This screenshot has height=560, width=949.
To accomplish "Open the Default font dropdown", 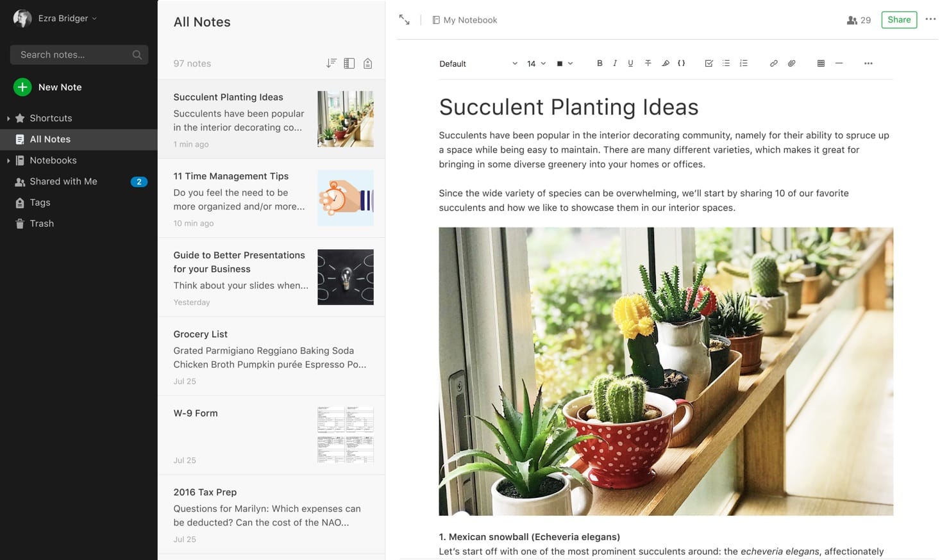I will point(478,63).
